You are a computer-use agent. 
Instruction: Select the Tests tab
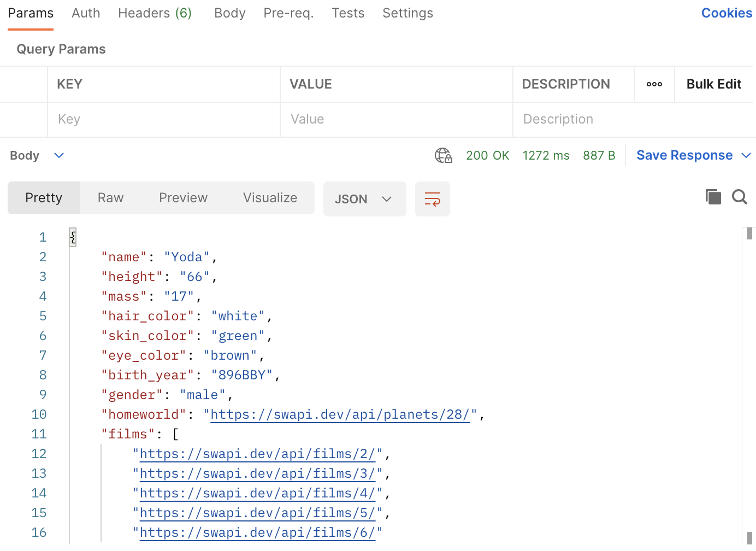(x=348, y=13)
